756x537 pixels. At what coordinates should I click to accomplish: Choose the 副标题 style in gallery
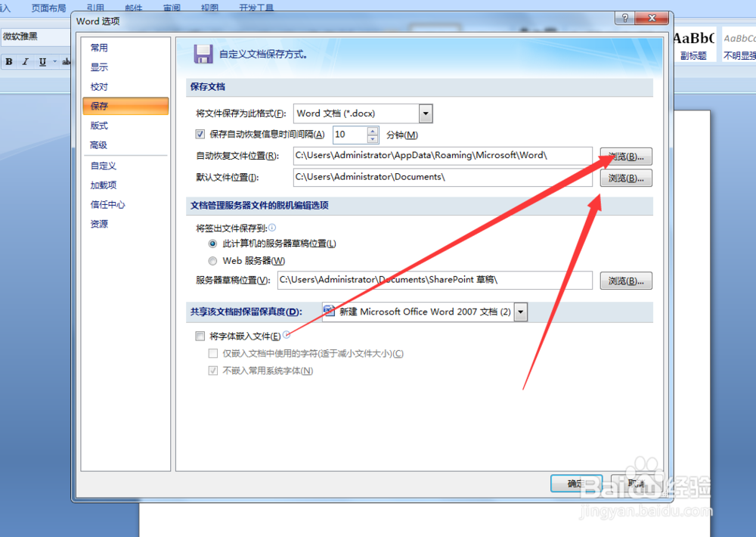[693, 45]
